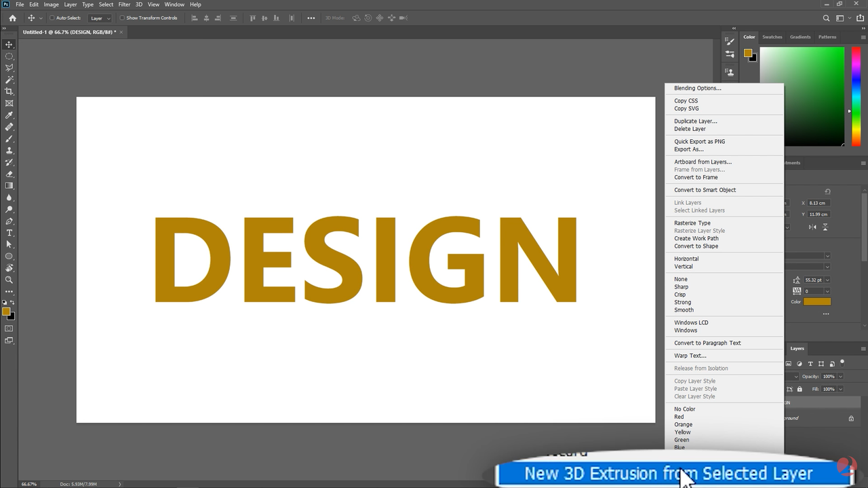Select the Horizontal Type tool
Screen dimensions: 868x488
9,233
